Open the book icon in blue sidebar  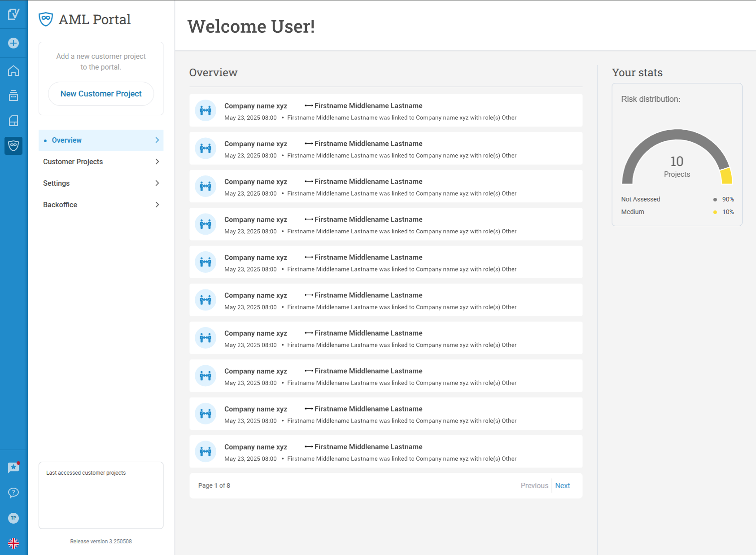point(13,121)
